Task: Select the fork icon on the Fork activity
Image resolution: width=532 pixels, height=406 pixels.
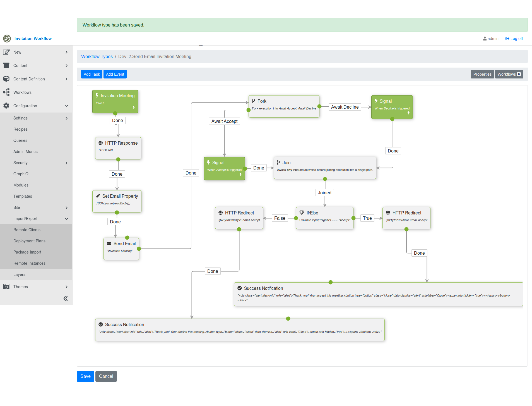Action: [x=254, y=101]
